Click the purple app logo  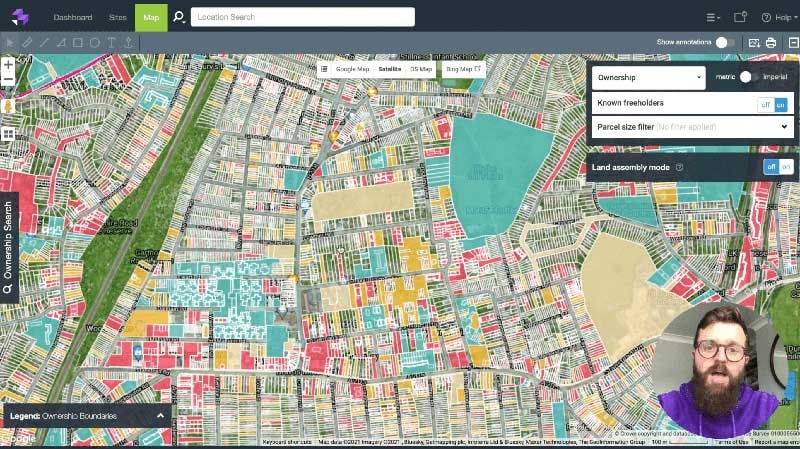point(20,17)
